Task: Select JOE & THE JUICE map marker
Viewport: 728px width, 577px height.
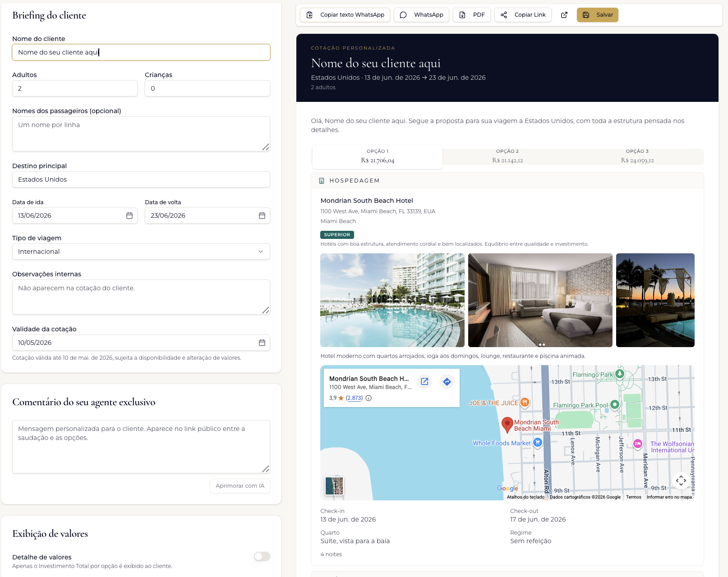Action: pos(525,402)
